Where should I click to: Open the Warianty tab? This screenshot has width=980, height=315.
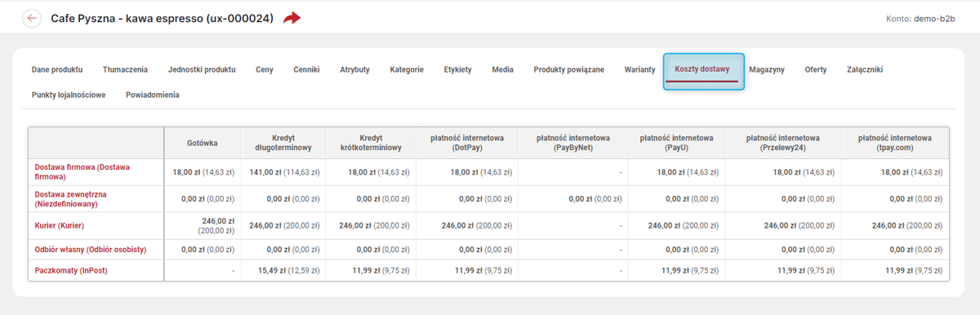640,70
